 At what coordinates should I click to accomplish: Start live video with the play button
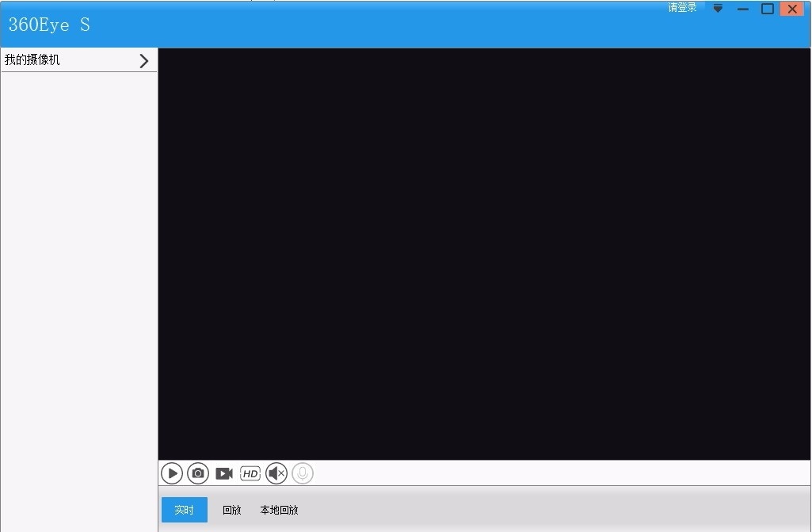tap(172, 473)
